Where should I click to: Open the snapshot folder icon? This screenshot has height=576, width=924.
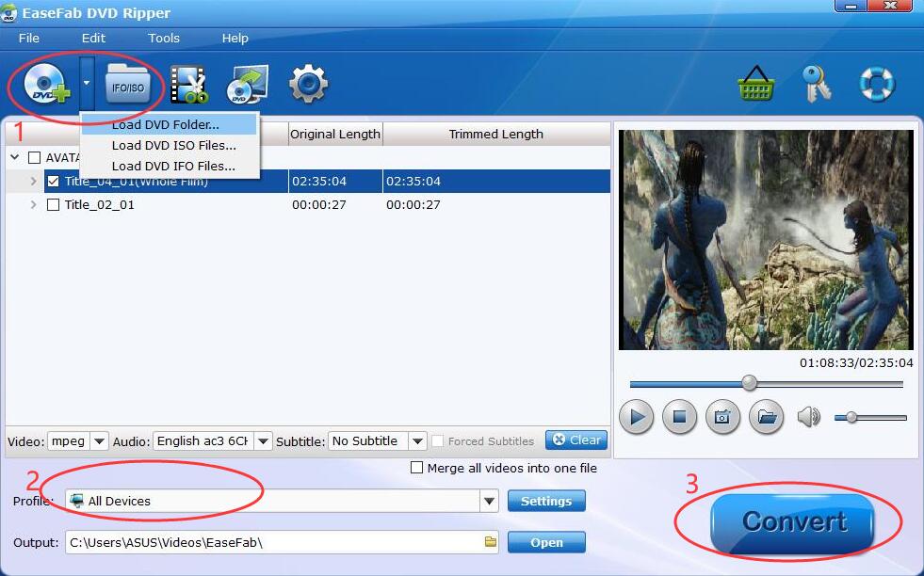766,417
